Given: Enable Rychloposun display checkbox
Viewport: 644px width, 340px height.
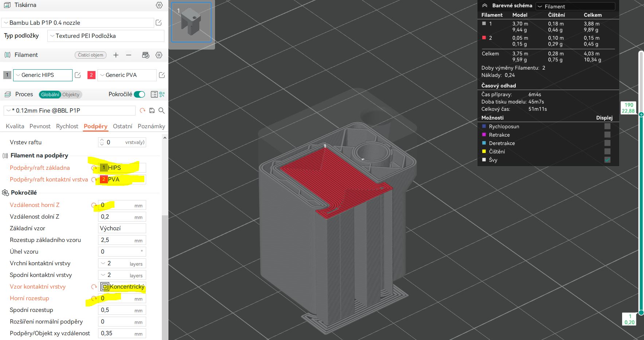Looking at the screenshot, I should pos(607,126).
